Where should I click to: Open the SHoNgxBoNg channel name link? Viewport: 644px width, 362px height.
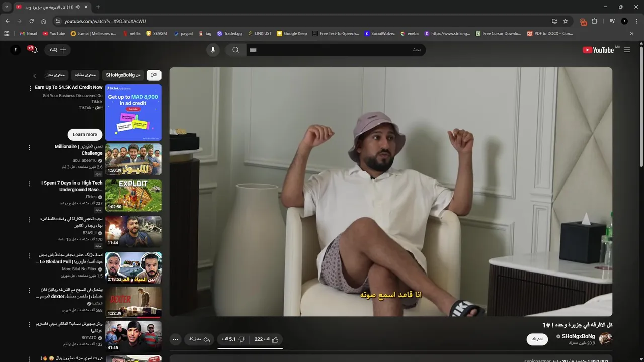coord(578,336)
